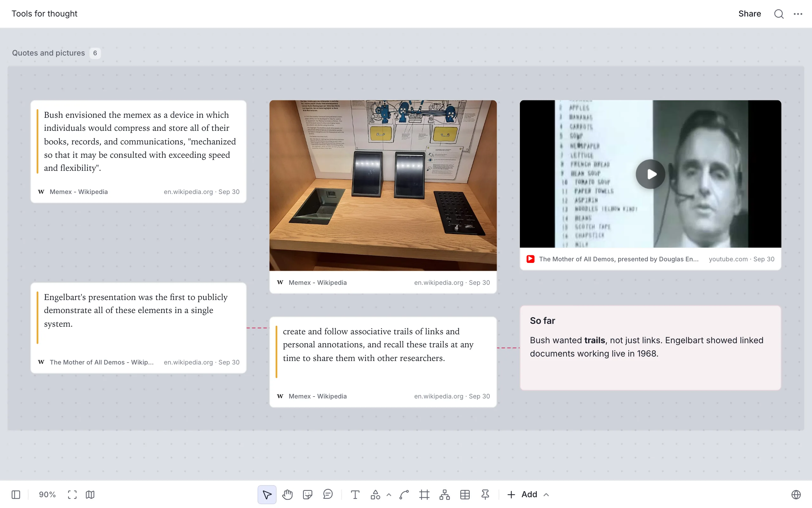The height and width of the screenshot is (508, 812).
Task: Open 'Memex - Wikipedia' link under trails quote
Action: click(x=318, y=396)
